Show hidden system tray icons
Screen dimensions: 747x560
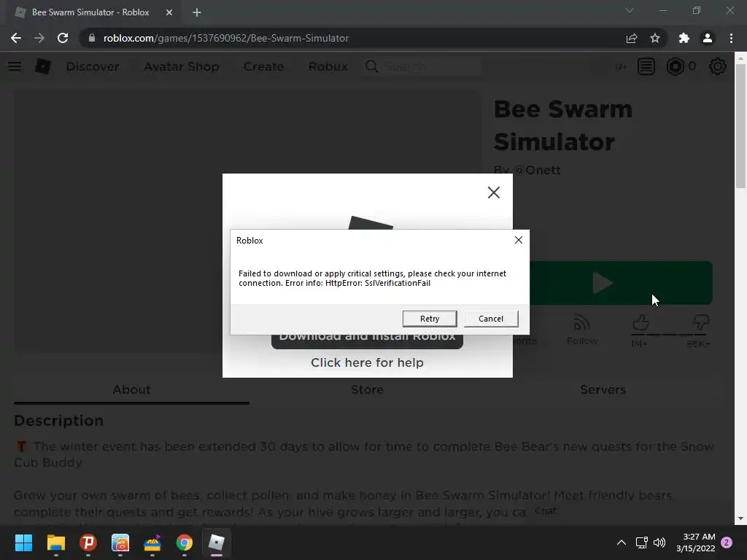(x=622, y=542)
